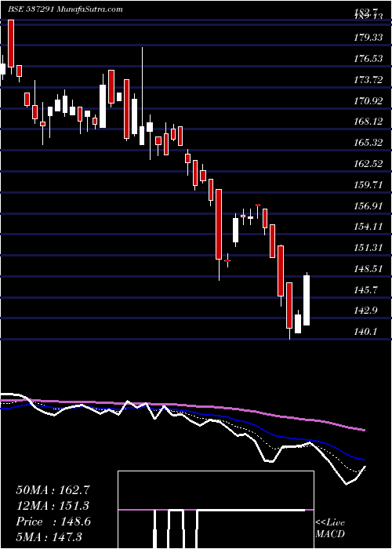Click the 140.1 price axis label

click(x=365, y=331)
